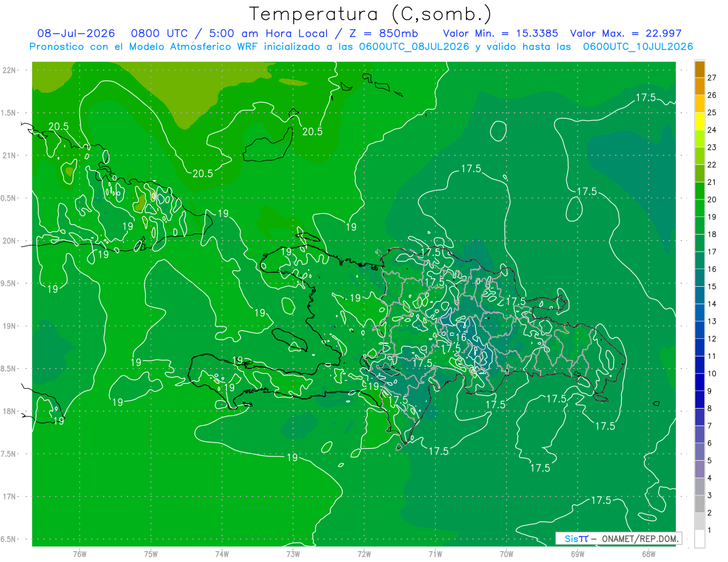Click the "75W" longitude axis label

pyautogui.click(x=151, y=554)
